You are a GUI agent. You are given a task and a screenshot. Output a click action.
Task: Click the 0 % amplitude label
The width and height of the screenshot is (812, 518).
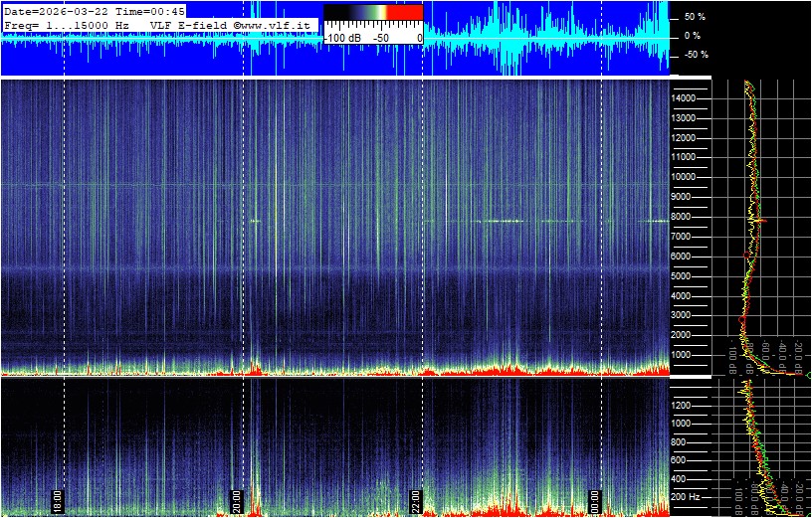coord(693,36)
